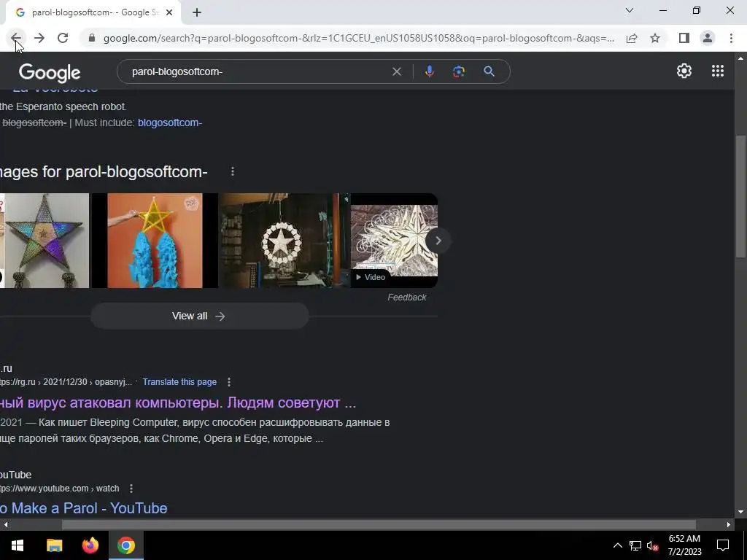747x560 pixels.
Task: Close the parol-blogosoftcom Google tab
Action: point(169,12)
